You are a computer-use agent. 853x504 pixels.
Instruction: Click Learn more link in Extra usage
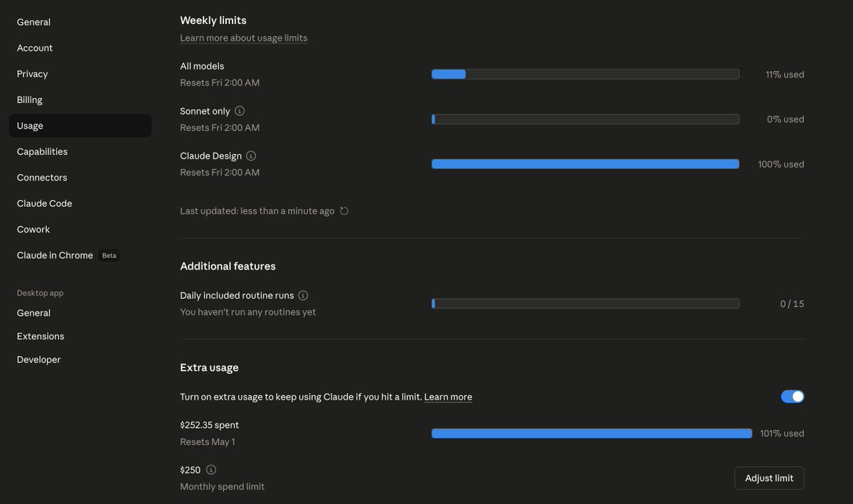click(x=449, y=397)
